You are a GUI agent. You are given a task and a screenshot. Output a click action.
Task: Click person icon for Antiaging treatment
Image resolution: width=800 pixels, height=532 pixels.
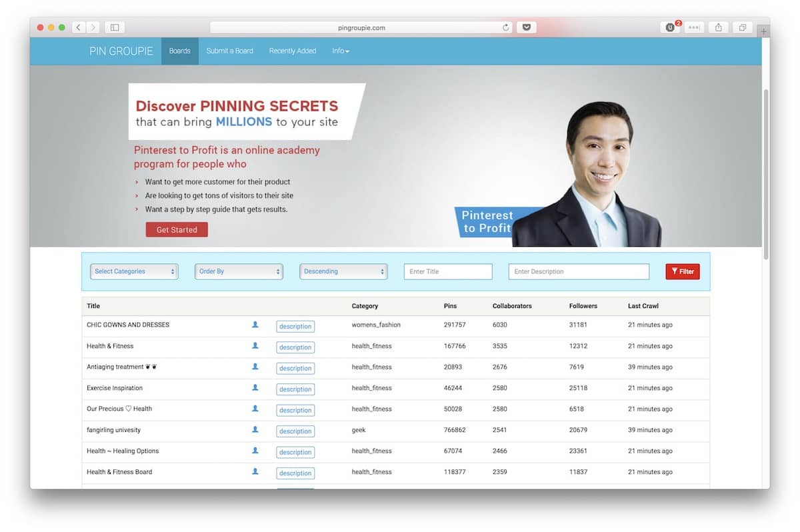(x=255, y=367)
